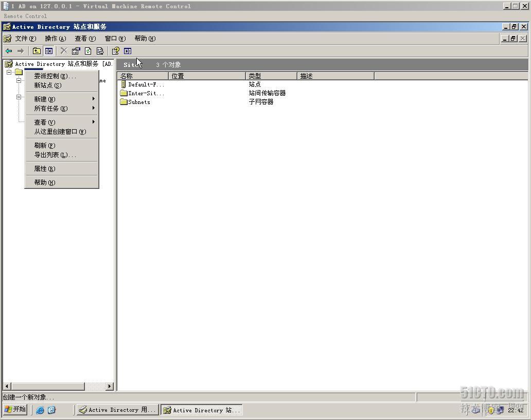
Task: Click the 站点 type cell
Action: (x=255, y=84)
